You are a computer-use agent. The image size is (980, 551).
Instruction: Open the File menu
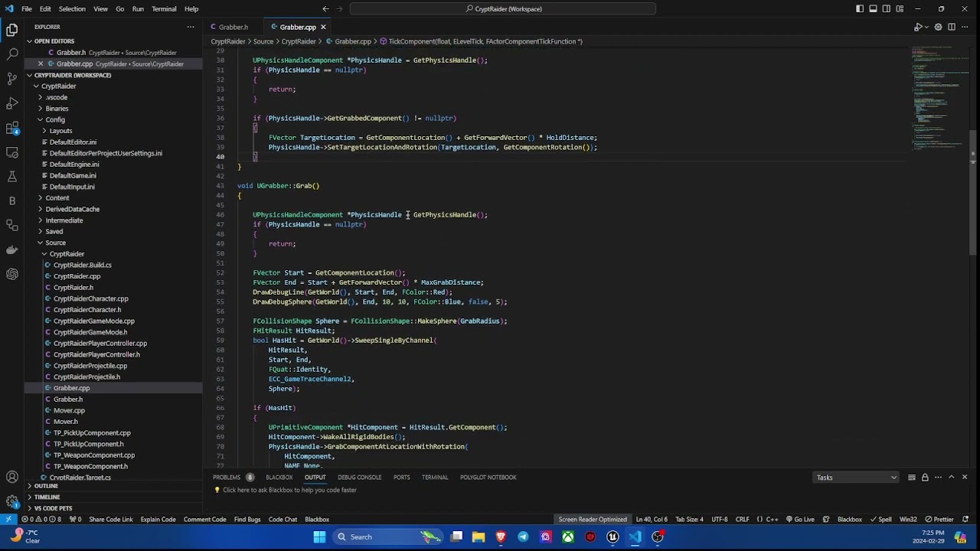click(27, 9)
